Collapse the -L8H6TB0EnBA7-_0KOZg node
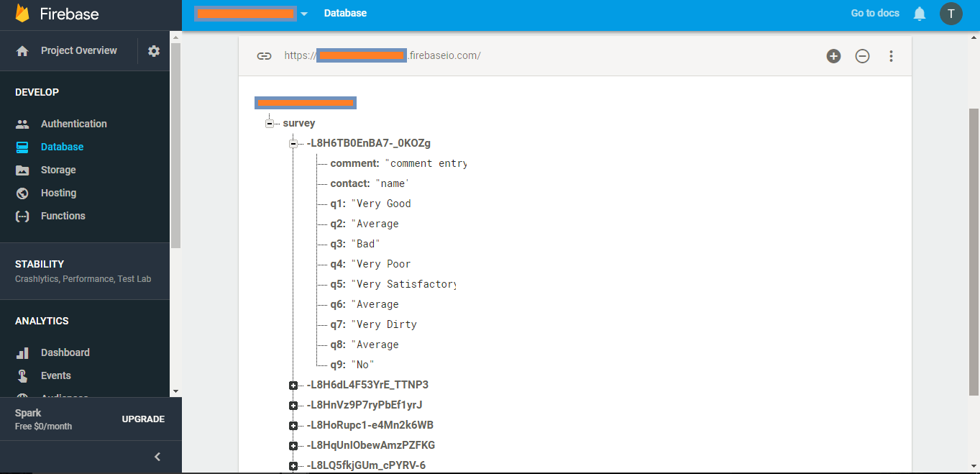This screenshot has height=474, width=980. click(x=293, y=144)
